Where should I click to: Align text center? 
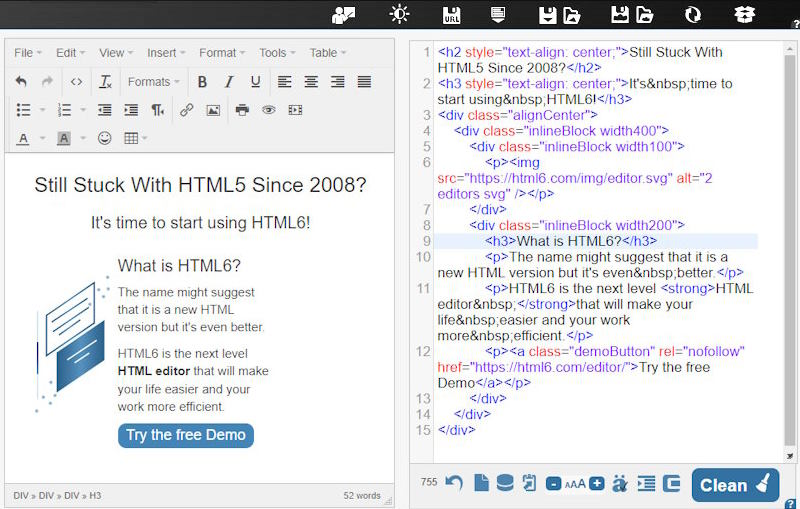pyautogui.click(x=311, y=82)
